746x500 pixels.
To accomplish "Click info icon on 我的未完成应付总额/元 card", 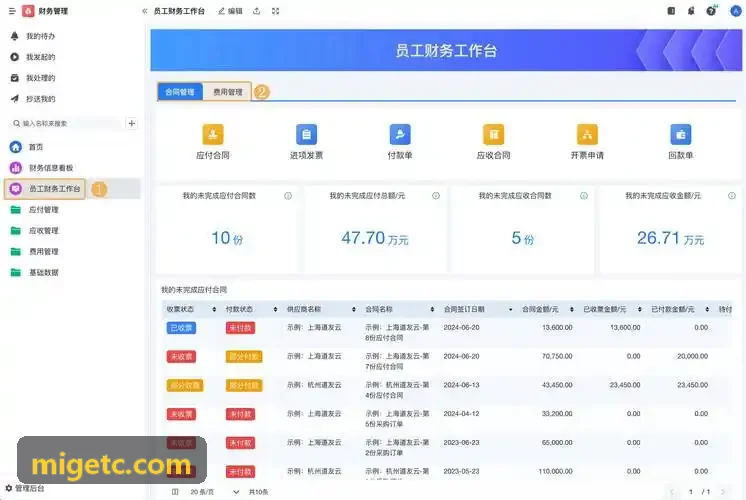I will click(436, 196).
